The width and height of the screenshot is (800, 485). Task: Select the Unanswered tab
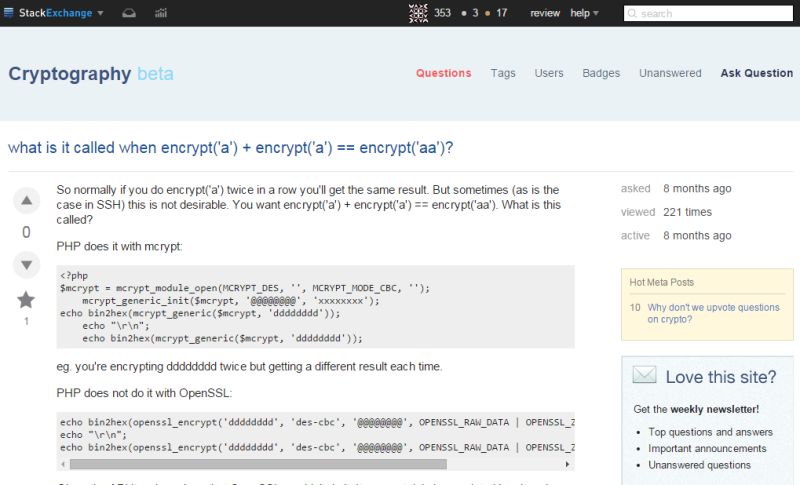tap(670, 73)
